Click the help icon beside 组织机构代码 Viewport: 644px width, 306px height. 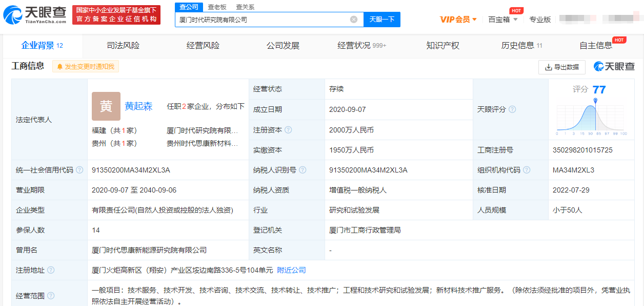click(527, 170)
